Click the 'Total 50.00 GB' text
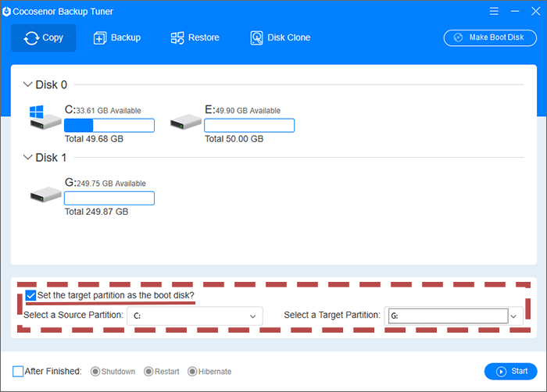Viewport: 547px width, 392px height. (234, 139)
